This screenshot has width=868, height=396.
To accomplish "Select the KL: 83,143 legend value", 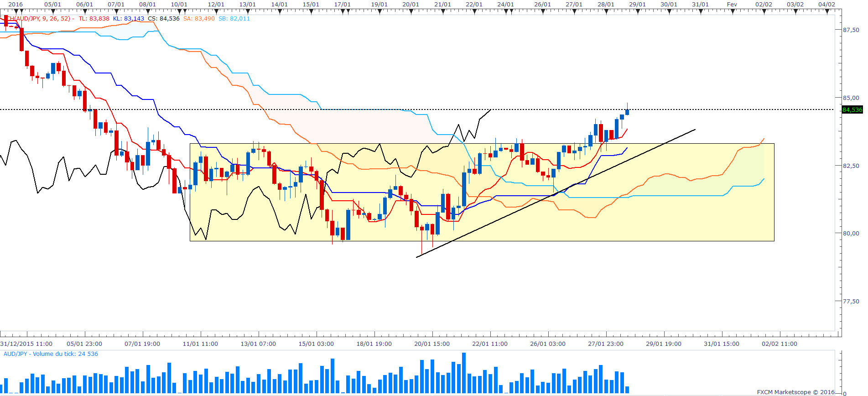I will coord(129,19).
